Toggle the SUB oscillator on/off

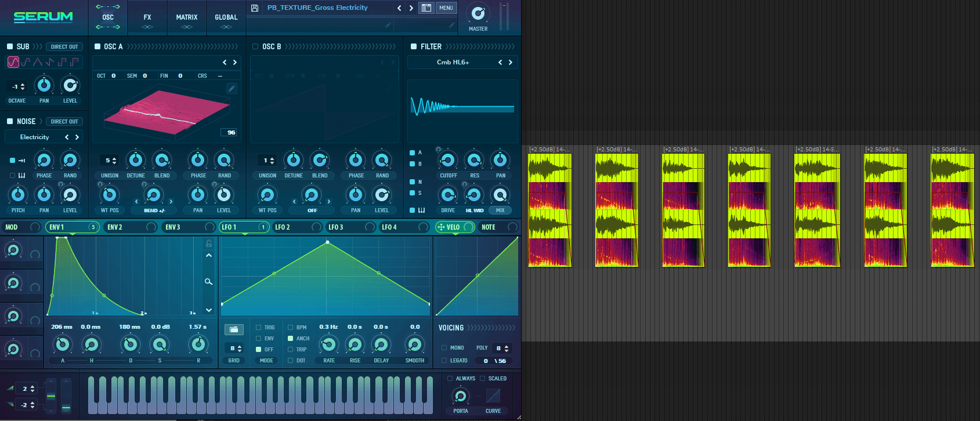pos(10,46)
